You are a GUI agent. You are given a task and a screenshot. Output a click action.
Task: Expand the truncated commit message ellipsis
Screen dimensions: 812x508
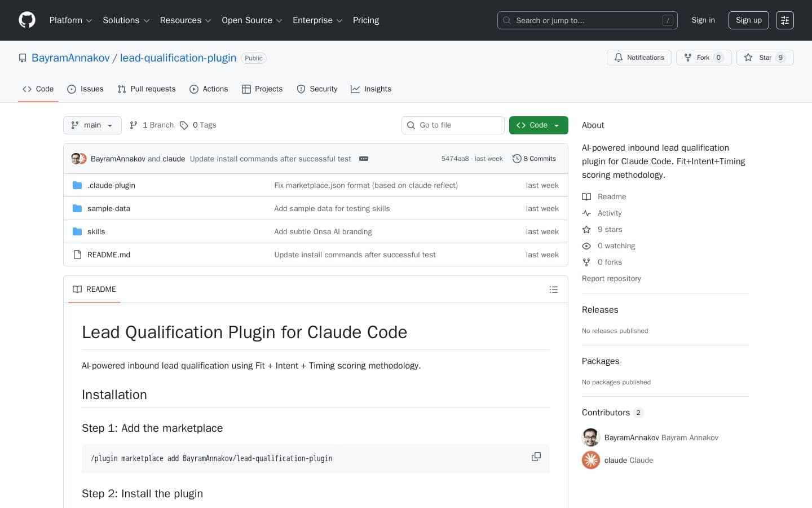coord(363,159)
